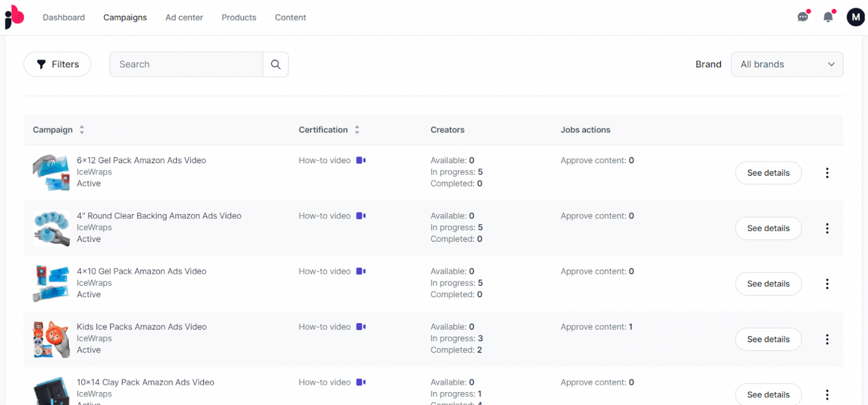Click the funnel icon on Filters
868x405 pixels.
click(x=41, y=64)
